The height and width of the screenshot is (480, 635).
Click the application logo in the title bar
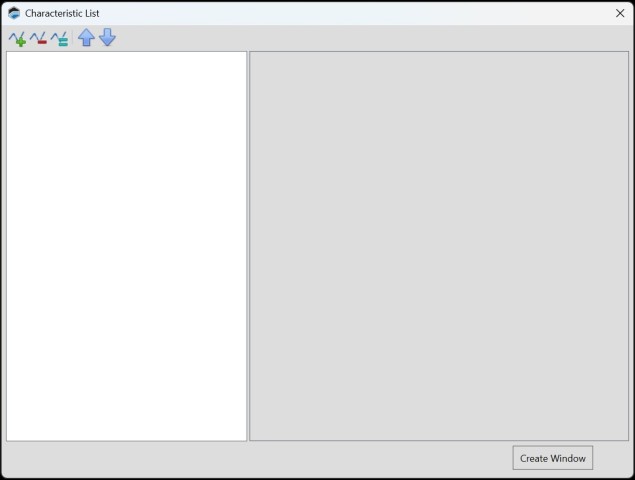(x=14, y=13)
